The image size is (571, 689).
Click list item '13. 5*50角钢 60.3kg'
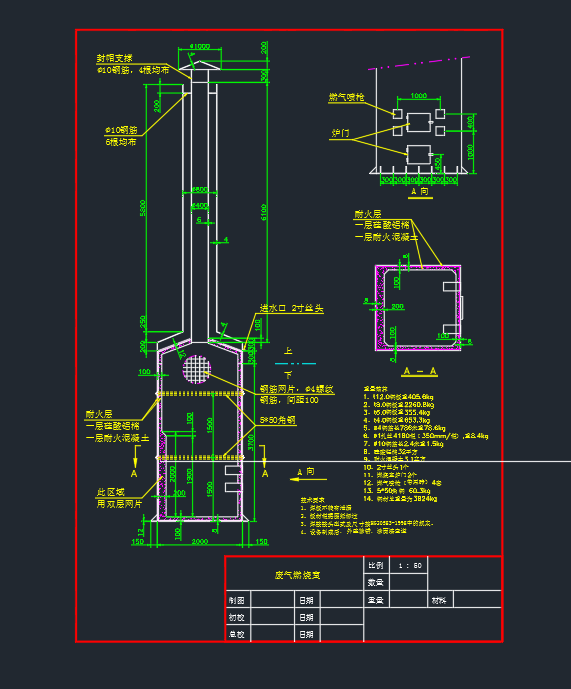(x=397, y=491)
